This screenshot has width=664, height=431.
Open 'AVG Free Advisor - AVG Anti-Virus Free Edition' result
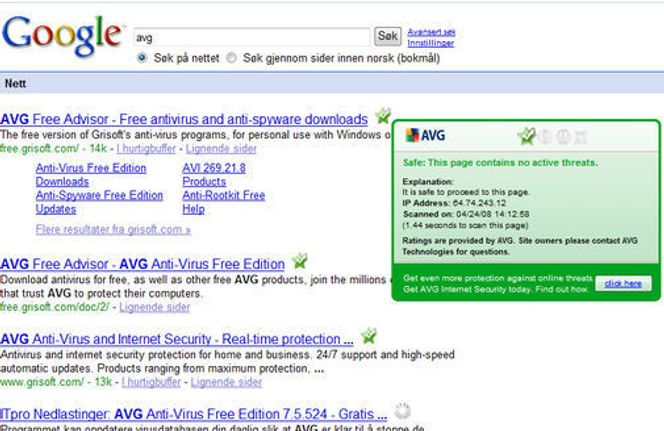coord(142,264)
